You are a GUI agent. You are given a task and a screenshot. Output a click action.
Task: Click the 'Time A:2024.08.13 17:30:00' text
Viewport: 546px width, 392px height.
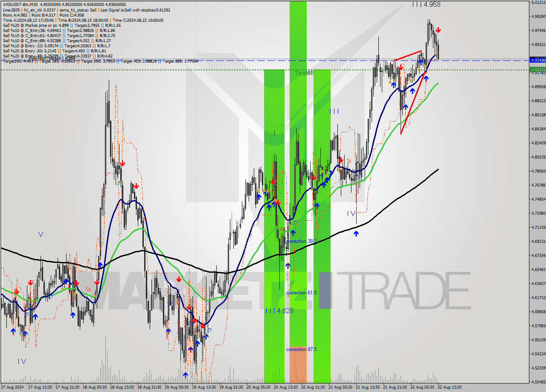point(28,20)
